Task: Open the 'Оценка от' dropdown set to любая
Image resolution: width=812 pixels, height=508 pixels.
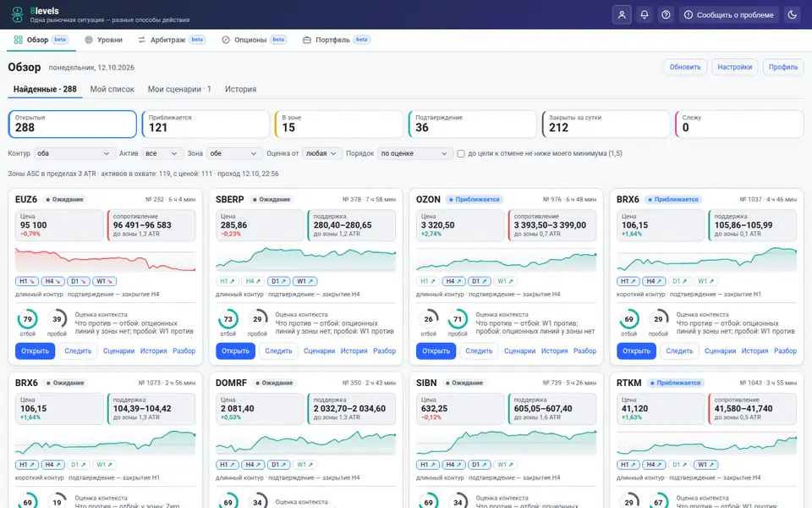Action: coord(321,153)
